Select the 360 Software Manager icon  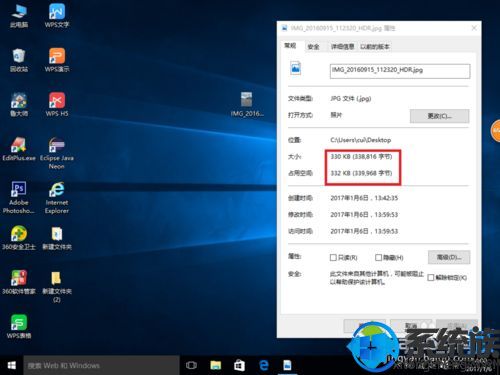(19, 282)
